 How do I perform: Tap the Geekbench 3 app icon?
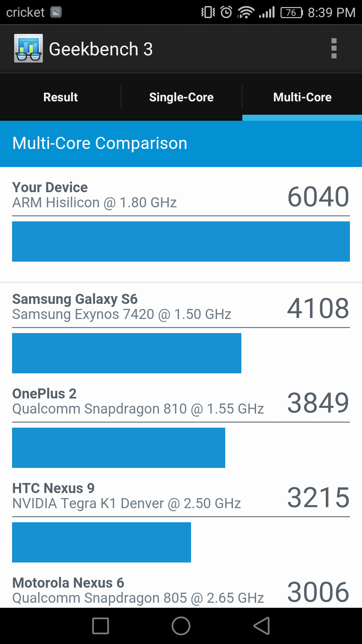[28, 48]
